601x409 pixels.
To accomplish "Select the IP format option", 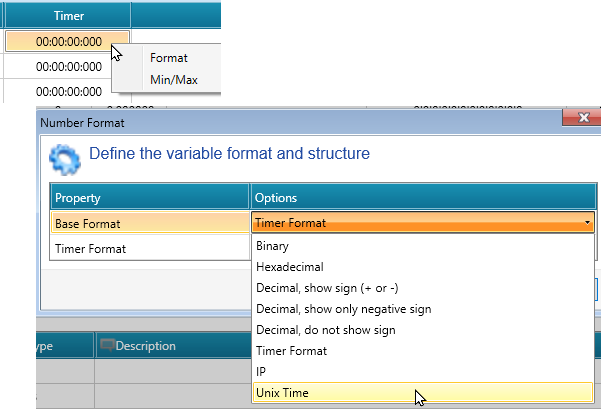I will click(262, 372).
